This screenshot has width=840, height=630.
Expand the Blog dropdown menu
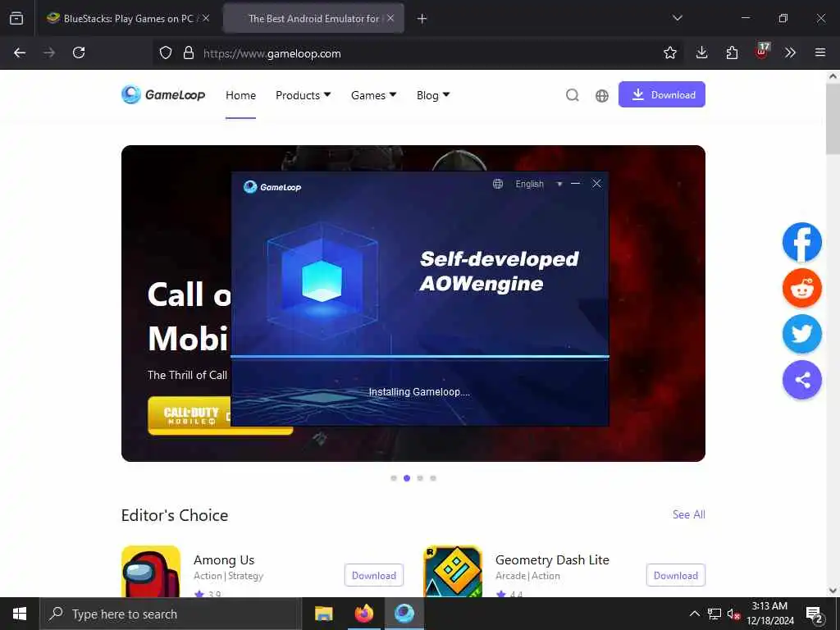click(433, 95)
